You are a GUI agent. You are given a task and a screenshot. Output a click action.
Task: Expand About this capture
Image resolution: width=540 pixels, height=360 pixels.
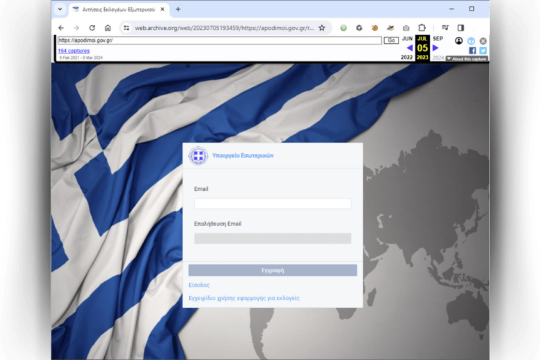pyautogui.click(x=467, y=59)
